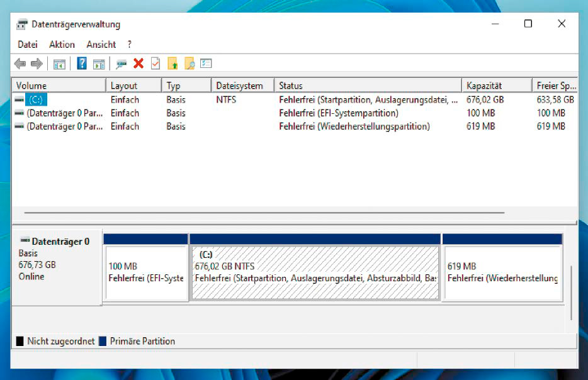Viewport: 588px width, 380px height.
Task: Click the 676,73 GB disk size text
Action: click(37, 265)
